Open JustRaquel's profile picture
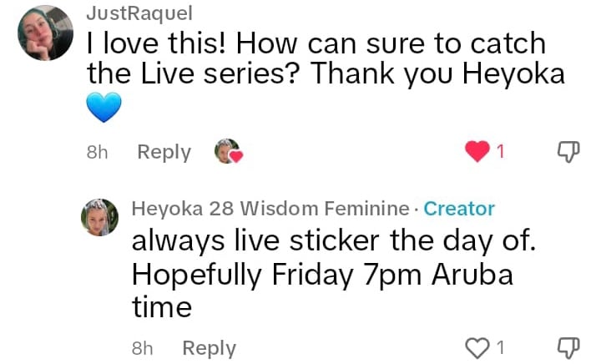This screenshot has height=364, width=601. [45, 33]
